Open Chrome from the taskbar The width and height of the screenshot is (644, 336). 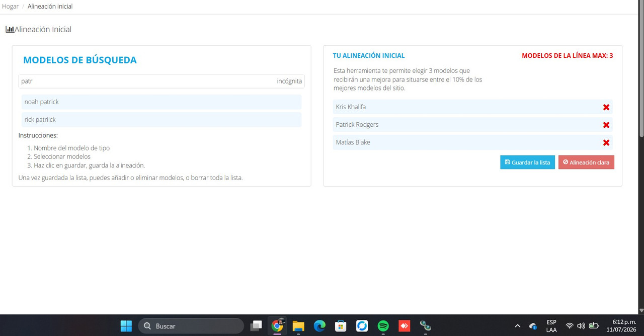(x=277, y=326)
